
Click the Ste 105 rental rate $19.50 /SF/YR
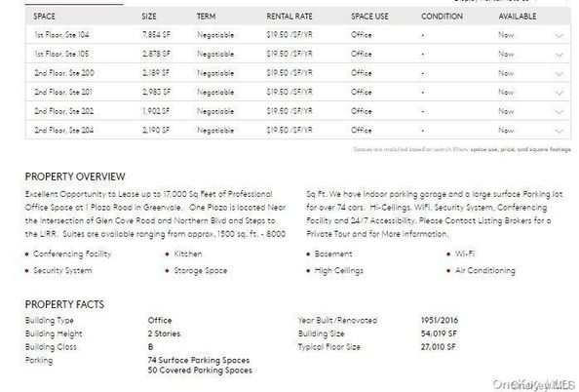coord(289,54)
